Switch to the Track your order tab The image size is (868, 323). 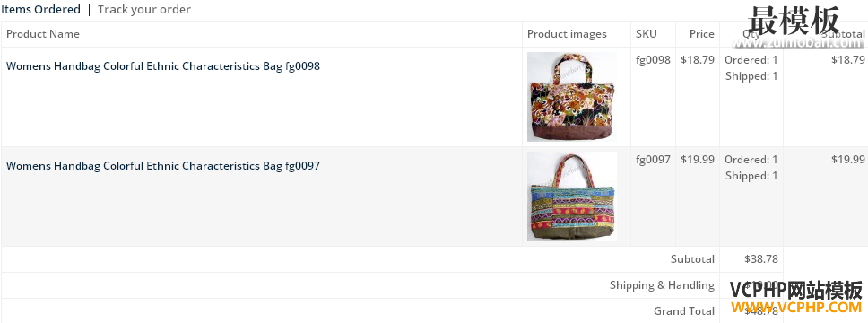click(x=144, y=9)
